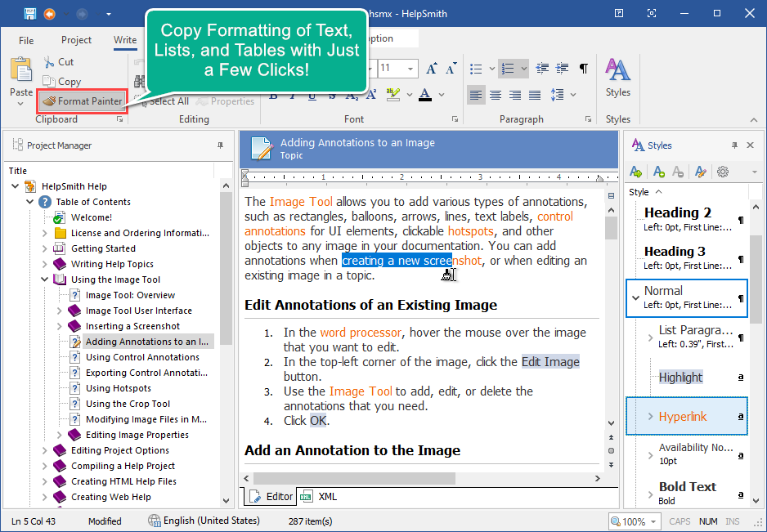This screenshot has width=767, height=532.
Task: Expand the Hyperlink style entry
Action: pos(650,417)
